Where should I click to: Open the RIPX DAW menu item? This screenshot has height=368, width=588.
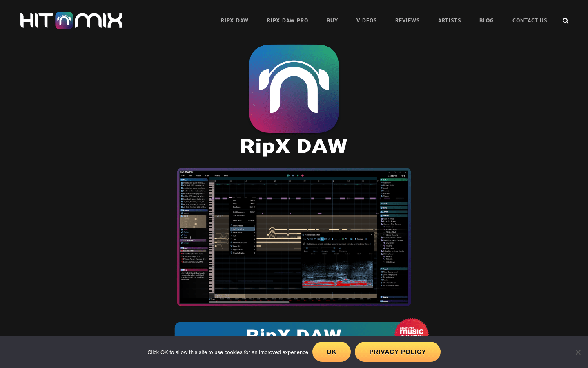(235, 20)
